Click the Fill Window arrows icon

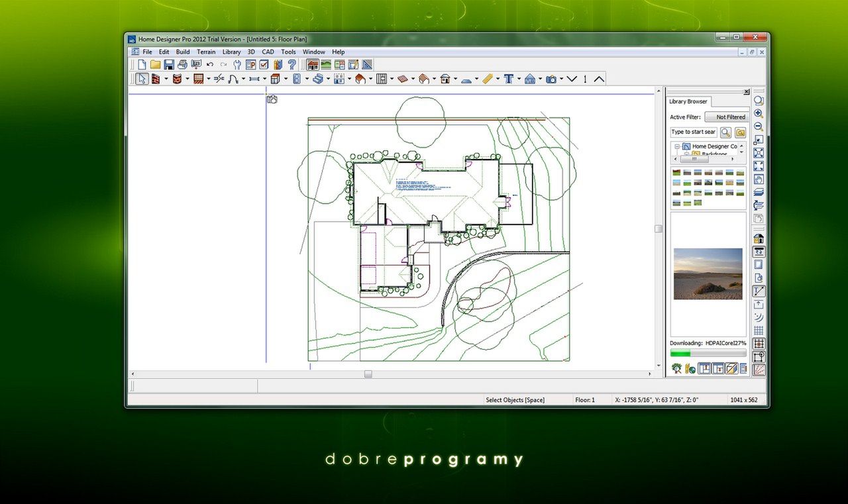click(x=759, y=166)
